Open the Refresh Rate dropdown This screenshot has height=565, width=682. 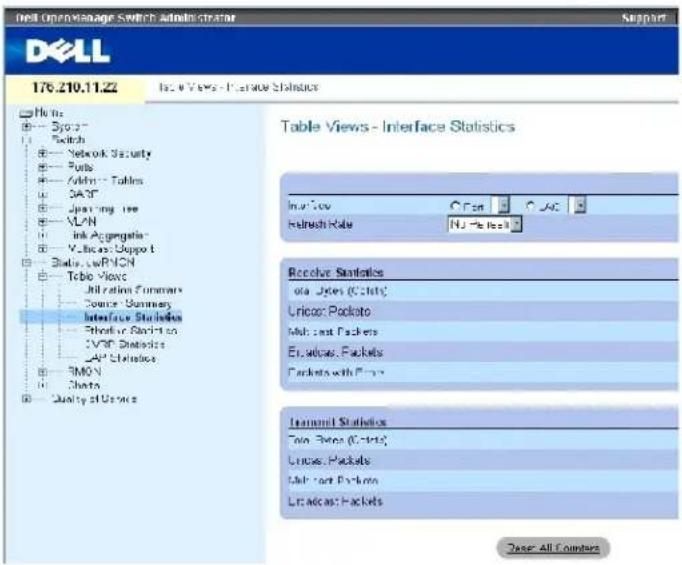point(485,224)
